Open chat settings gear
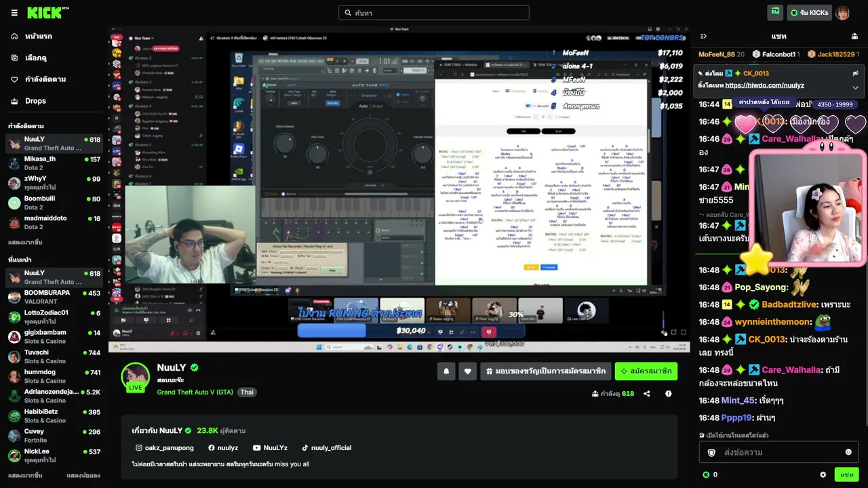The image size is (868, 488). 823,475
